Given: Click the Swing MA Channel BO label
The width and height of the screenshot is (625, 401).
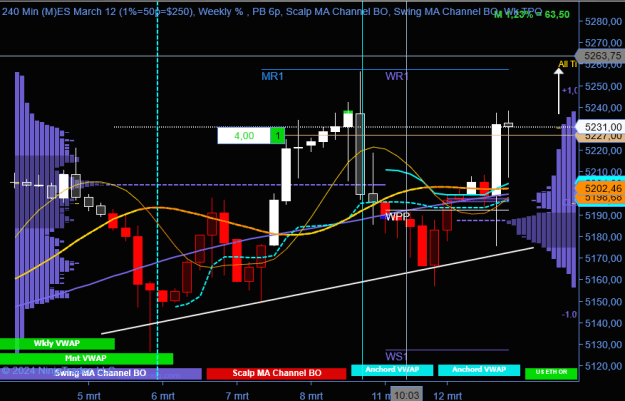Looking at the screenshot, I should coord(100,373).
